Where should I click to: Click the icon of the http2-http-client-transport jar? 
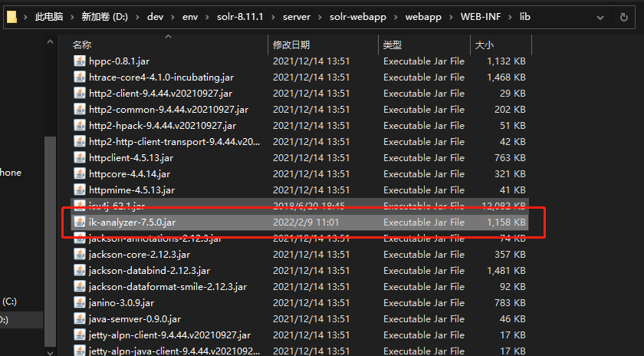[79, 141]
